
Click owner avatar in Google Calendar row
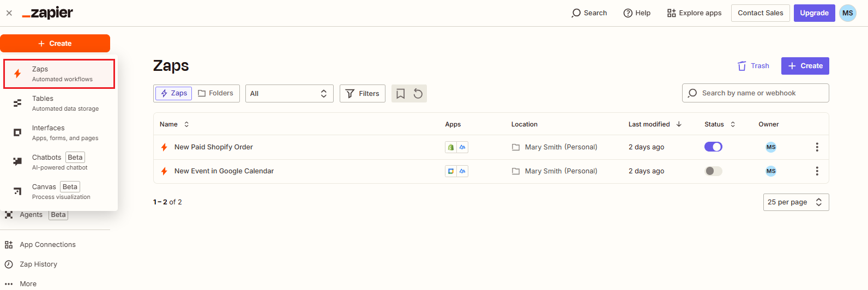pos(771,171)
